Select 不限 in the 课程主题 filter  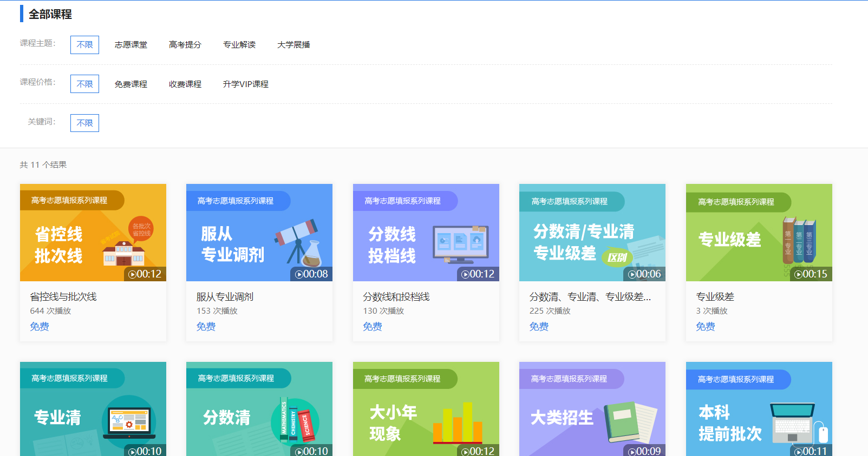click(x=84, y=45)
